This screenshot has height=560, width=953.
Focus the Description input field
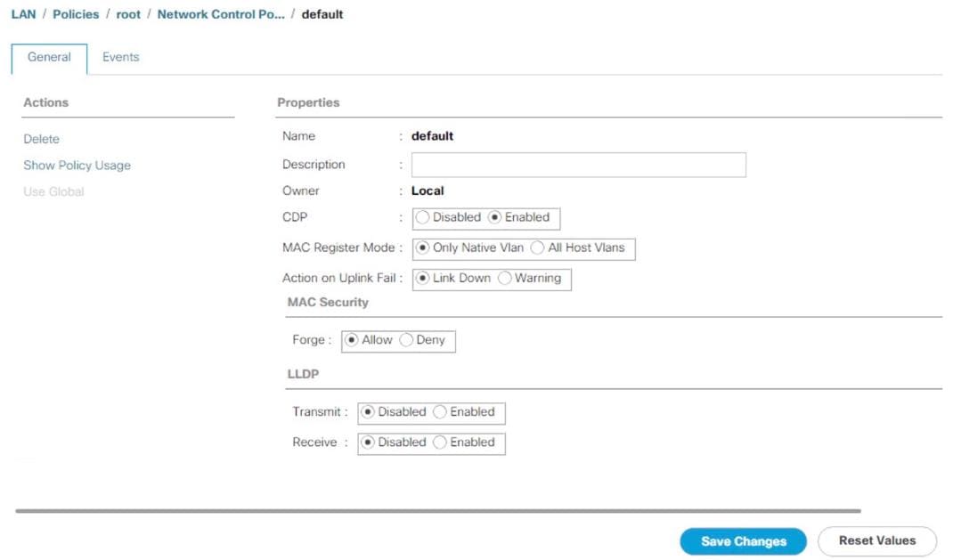pyautogui.click(x=579, y=165)
